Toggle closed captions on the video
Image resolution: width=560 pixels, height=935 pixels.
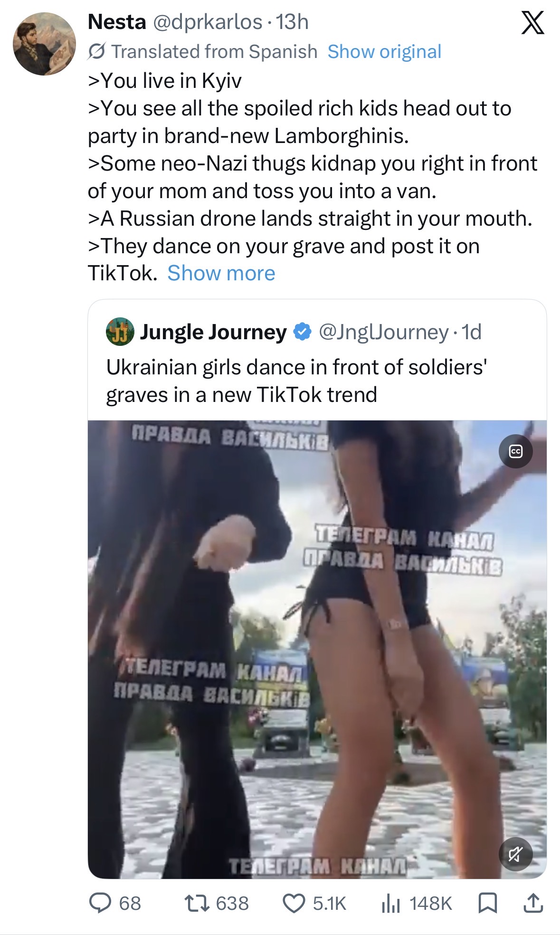pyautogui.click(x=515, y=451)
